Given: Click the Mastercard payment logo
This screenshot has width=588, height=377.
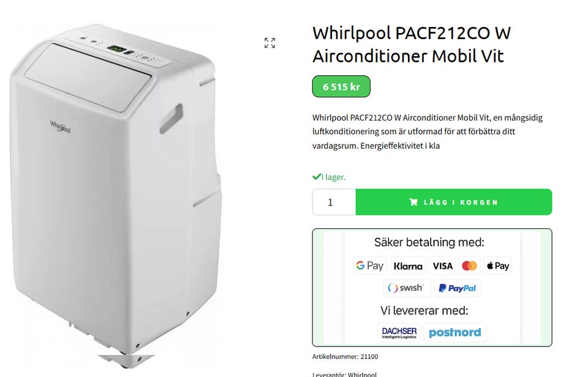Looking at the screenshot, I should pos(469,266).
